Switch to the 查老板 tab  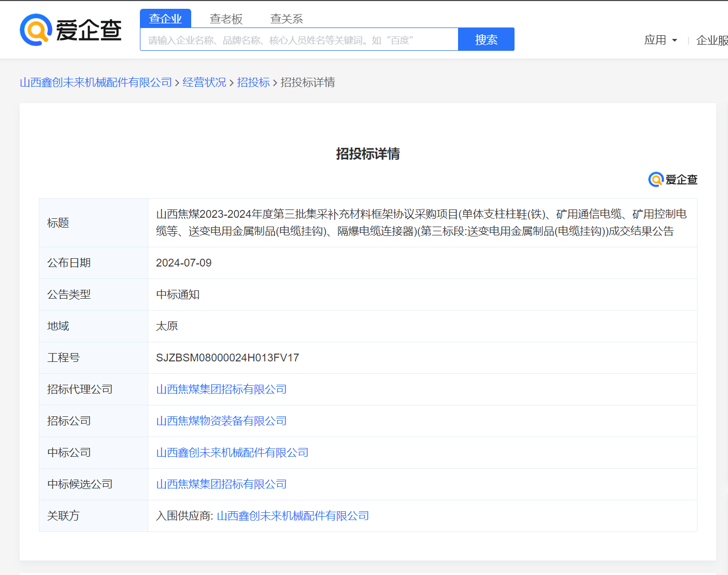pos(226,19)
